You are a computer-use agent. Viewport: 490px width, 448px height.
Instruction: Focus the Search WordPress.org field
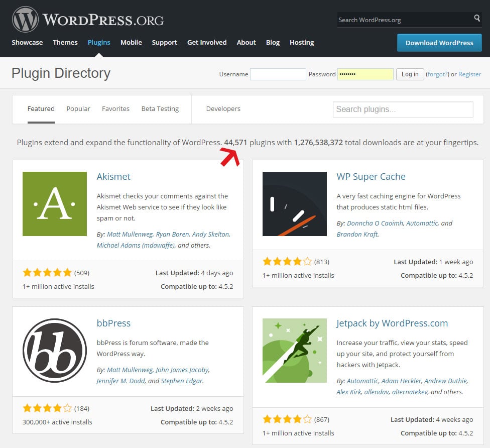(x=405, y=20)
